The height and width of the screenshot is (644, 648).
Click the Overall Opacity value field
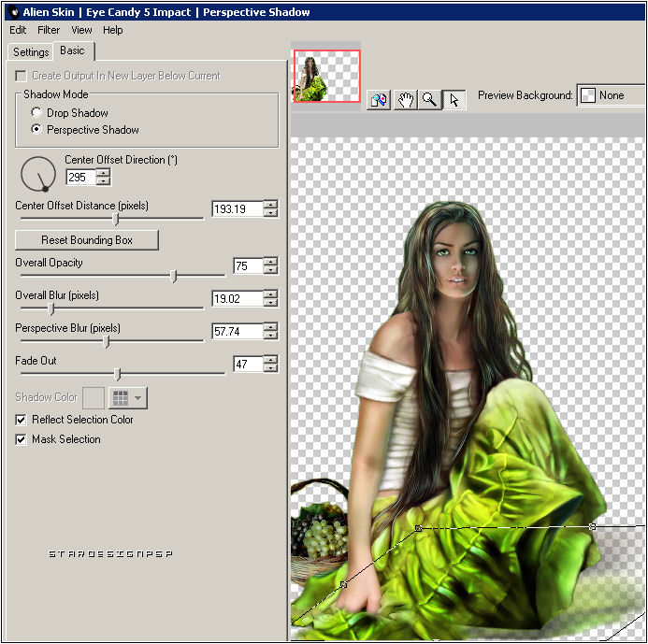[248, 266]
